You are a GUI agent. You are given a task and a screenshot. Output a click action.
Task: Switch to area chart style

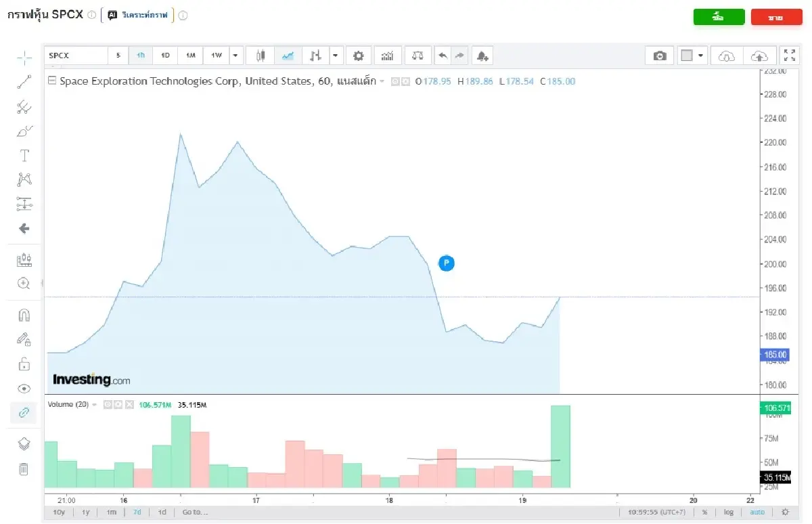pos(288,56)
